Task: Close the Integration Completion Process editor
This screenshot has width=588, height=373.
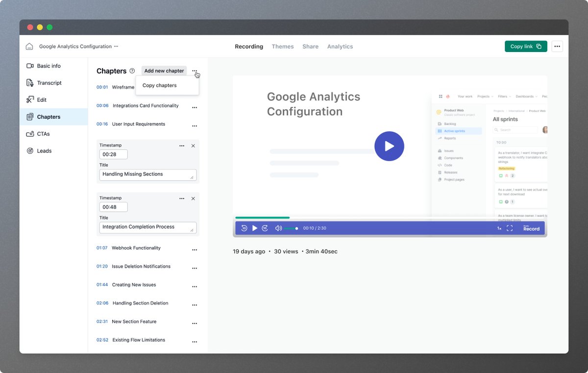Action: pyautogui.click(x=193, y=199)
